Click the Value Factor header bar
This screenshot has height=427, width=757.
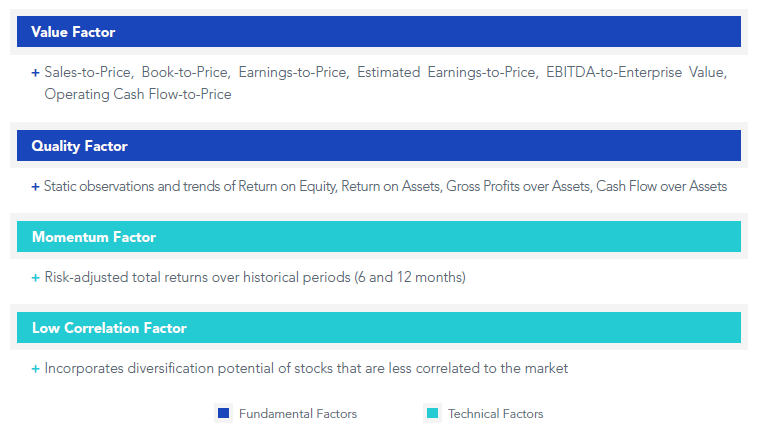pos(378,32)
